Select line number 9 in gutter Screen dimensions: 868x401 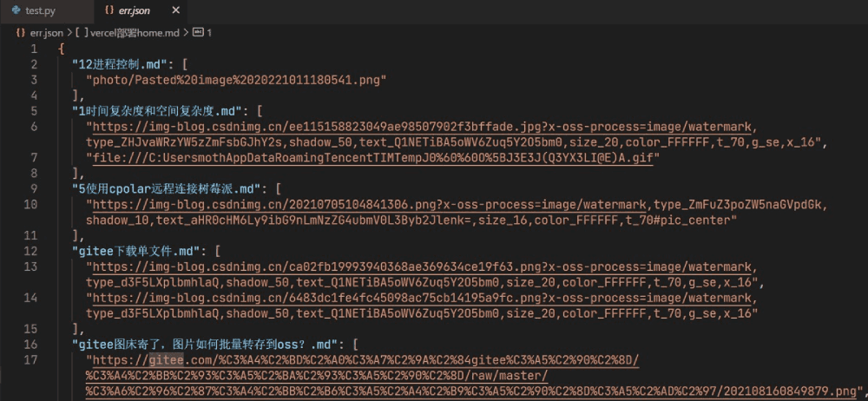(35, 189)
